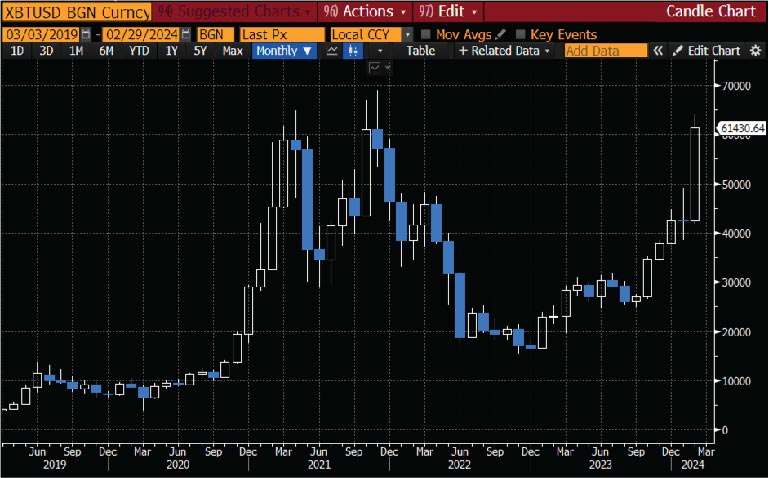This screenshot has width=769, height=478.
Task: Click the 10000 y-axis label
Action: click(737, 381)
